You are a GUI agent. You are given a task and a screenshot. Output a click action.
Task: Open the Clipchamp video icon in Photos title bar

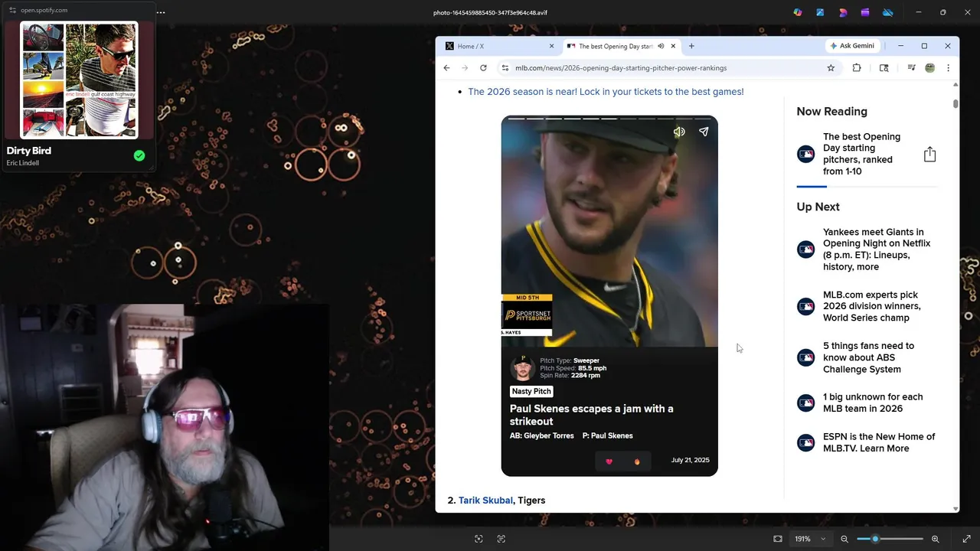pyautogui.click(x=865, y=12)
